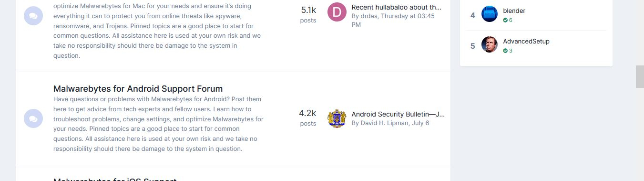Open David H. Lipman's emblem avatar
This screenshot has width=644, height=181.
[x=337, y=118]
